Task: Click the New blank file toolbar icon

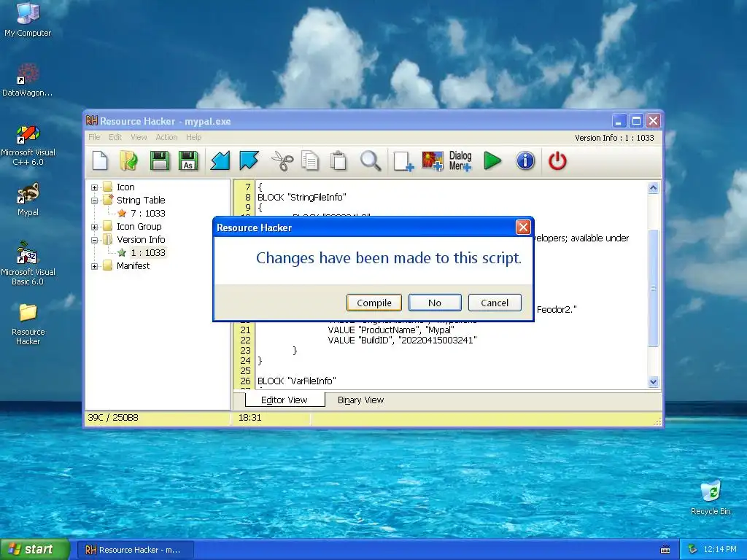Action: [x=100, y=161]
